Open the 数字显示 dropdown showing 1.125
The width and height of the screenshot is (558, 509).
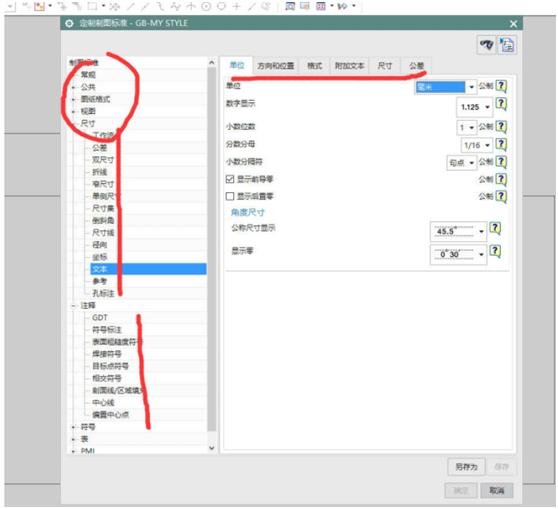click(x=474, y=107)
